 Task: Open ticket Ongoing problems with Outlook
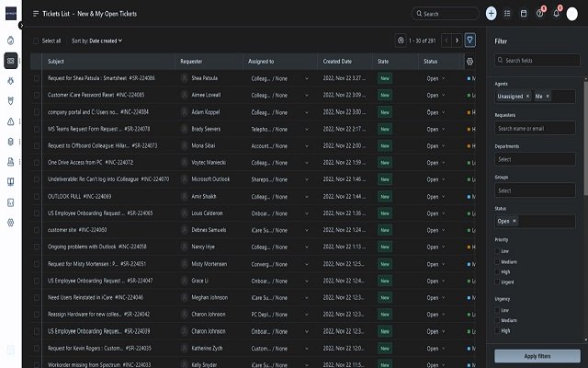coord(97,247)
